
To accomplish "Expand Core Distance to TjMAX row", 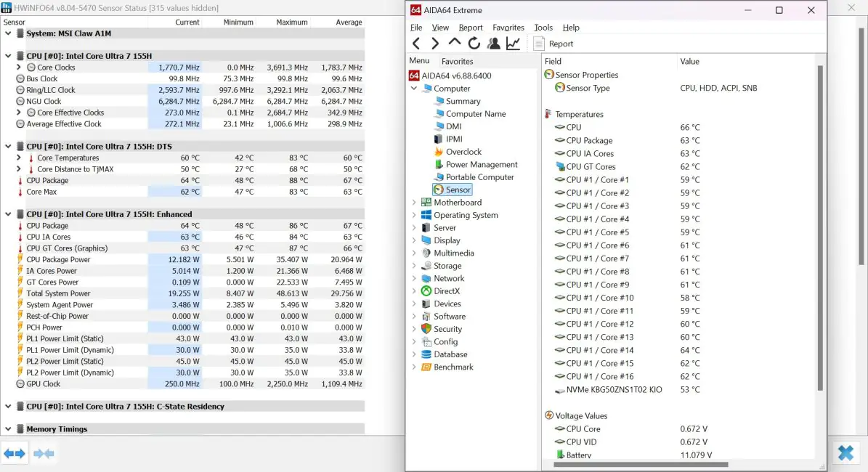I will coord(18,169).
